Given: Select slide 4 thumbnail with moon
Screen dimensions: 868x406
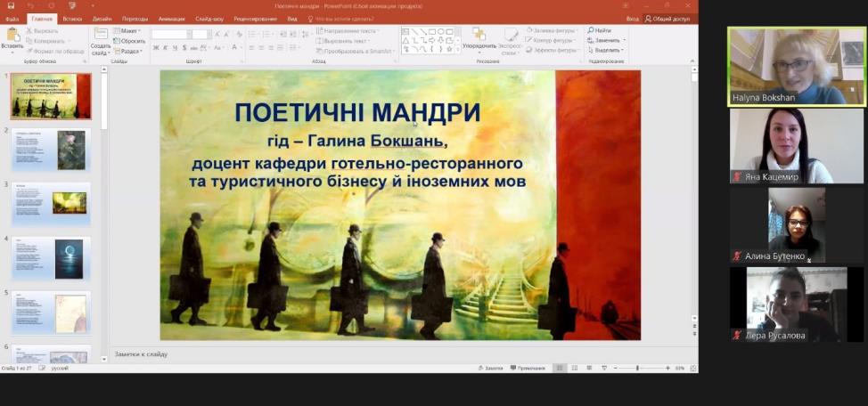Looking at the screenshot, I should point(51,259).
